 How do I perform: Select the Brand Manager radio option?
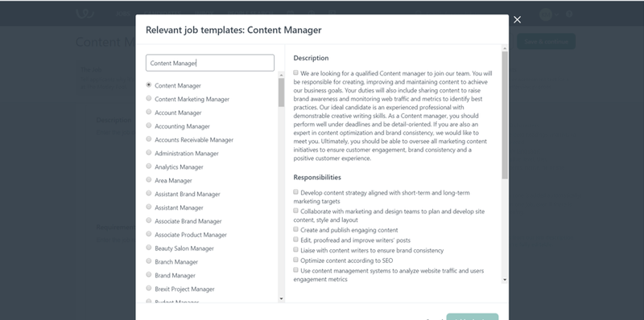pos(149,274)
